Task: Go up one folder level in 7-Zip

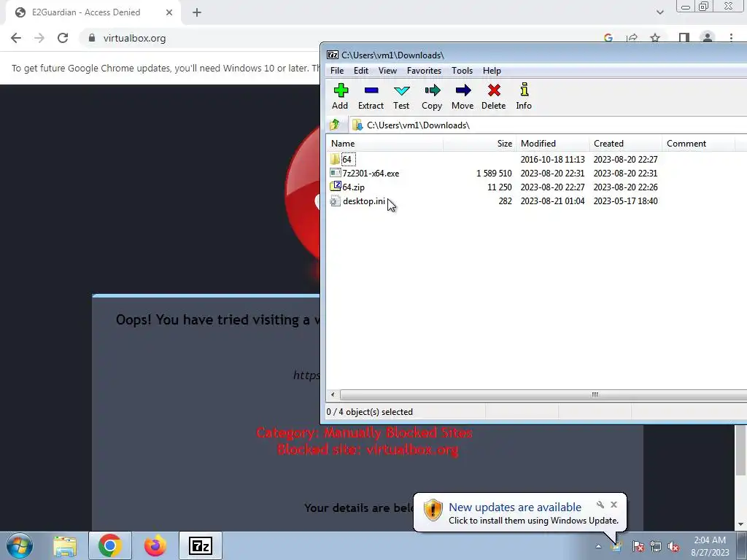Action: [335, 125]
